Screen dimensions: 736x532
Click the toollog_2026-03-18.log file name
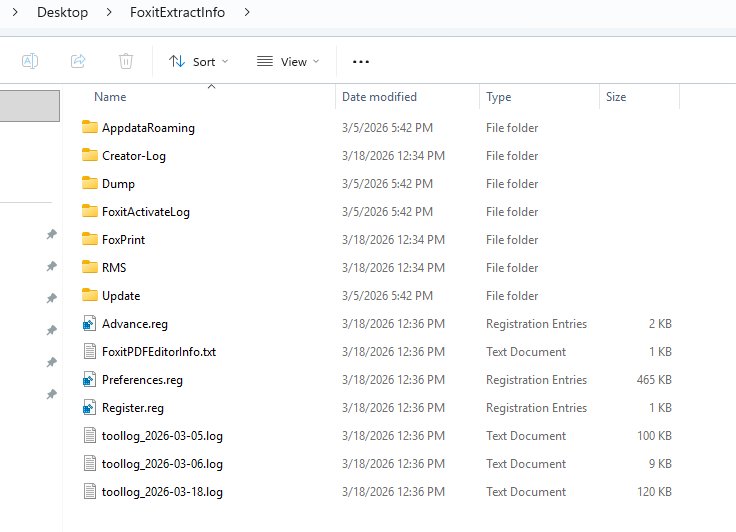(162, 492)
